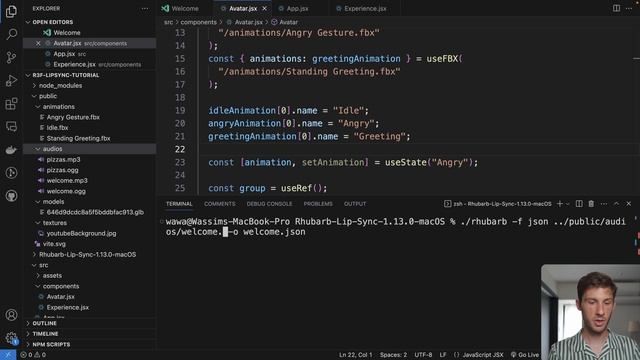Close Avatar.jsx in Open Editors list
The height and width of the screenshot is (360, 640).
pyautogui.click(x=38, y=43)
